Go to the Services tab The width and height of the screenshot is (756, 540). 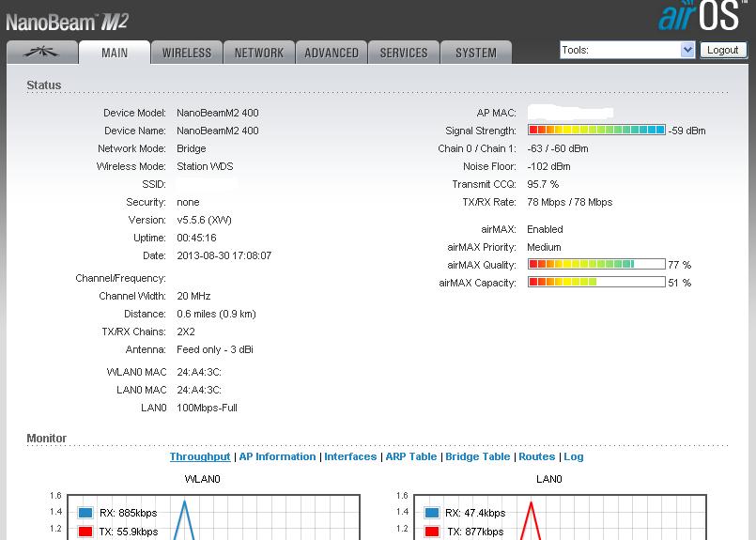(x=404, y=53)
